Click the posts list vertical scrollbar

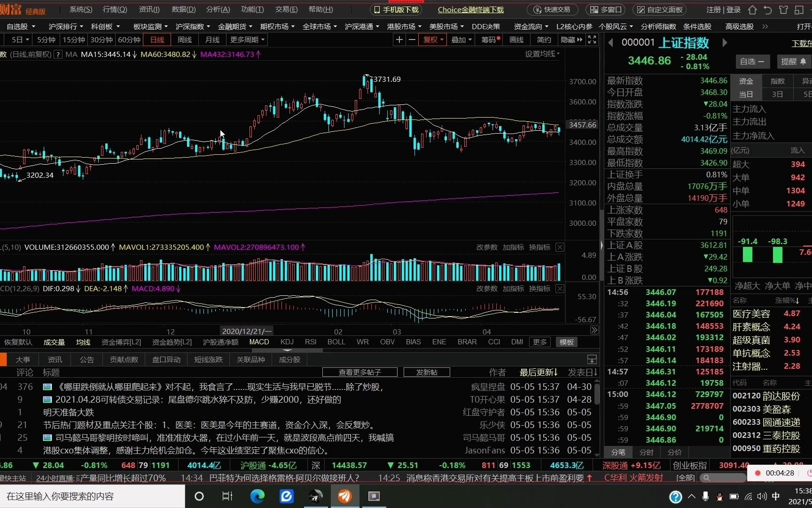pos(597,395)
